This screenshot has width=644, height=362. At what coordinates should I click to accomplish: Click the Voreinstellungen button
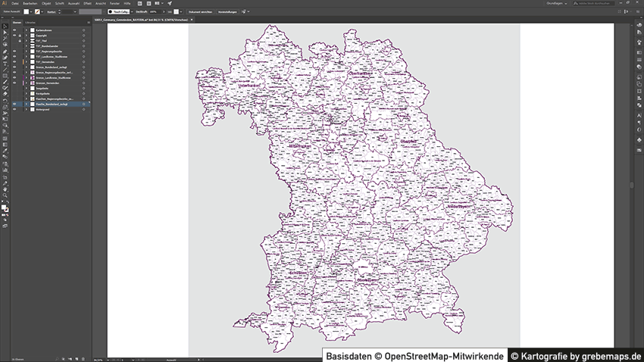click(227, 12)
